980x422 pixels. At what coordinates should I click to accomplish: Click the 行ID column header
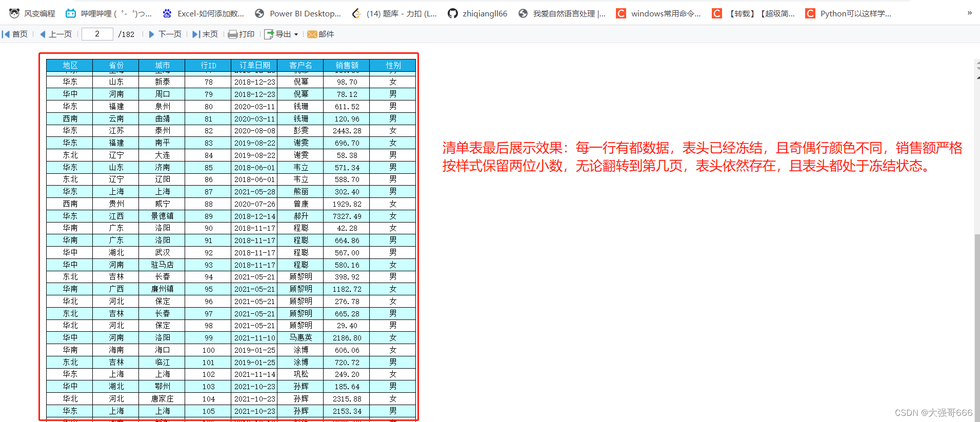(208, 65)
